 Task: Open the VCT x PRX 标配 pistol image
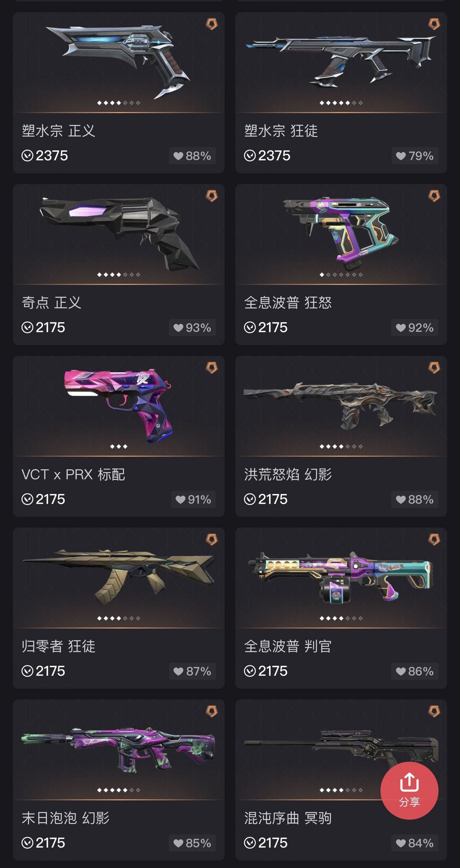119,405
